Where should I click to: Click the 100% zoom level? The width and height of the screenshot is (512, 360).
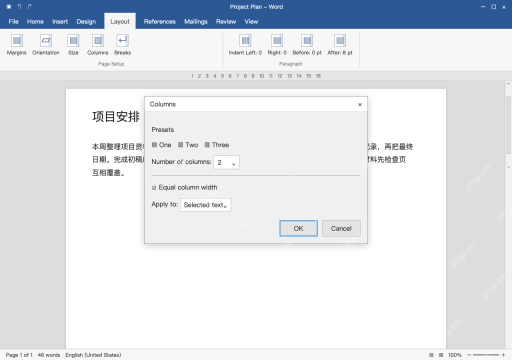tap(455, 355)
